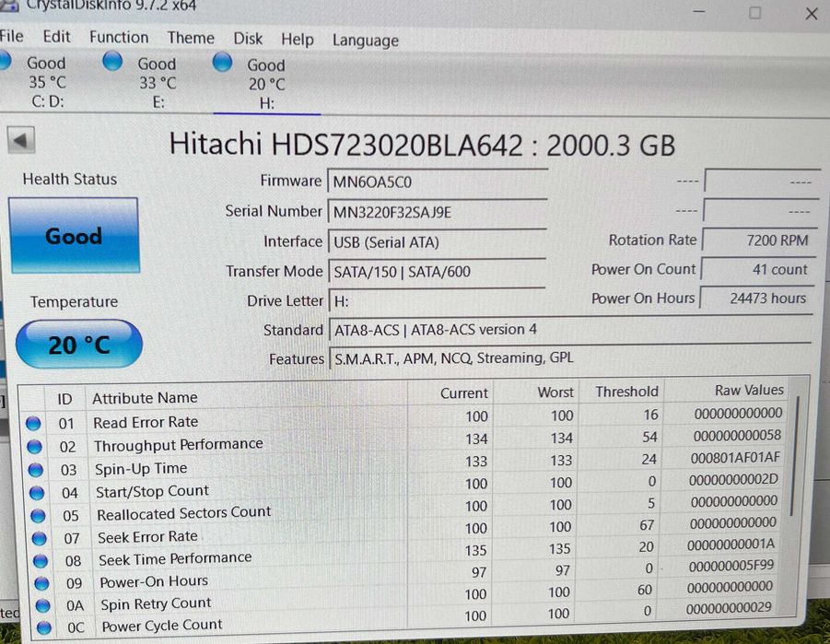The width and height of the screenshot is (830, 644).
Task: Maximize the CrystalDiskInfo window
Action: 754,13
